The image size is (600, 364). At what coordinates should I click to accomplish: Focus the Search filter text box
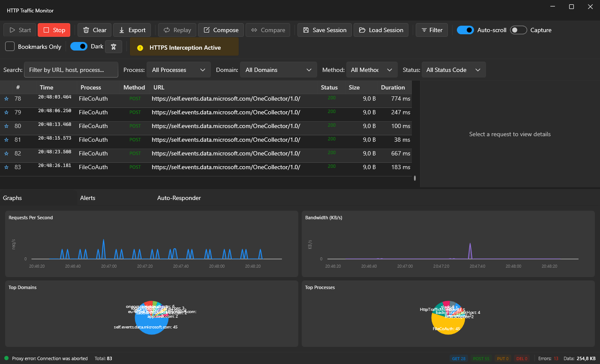71,70
